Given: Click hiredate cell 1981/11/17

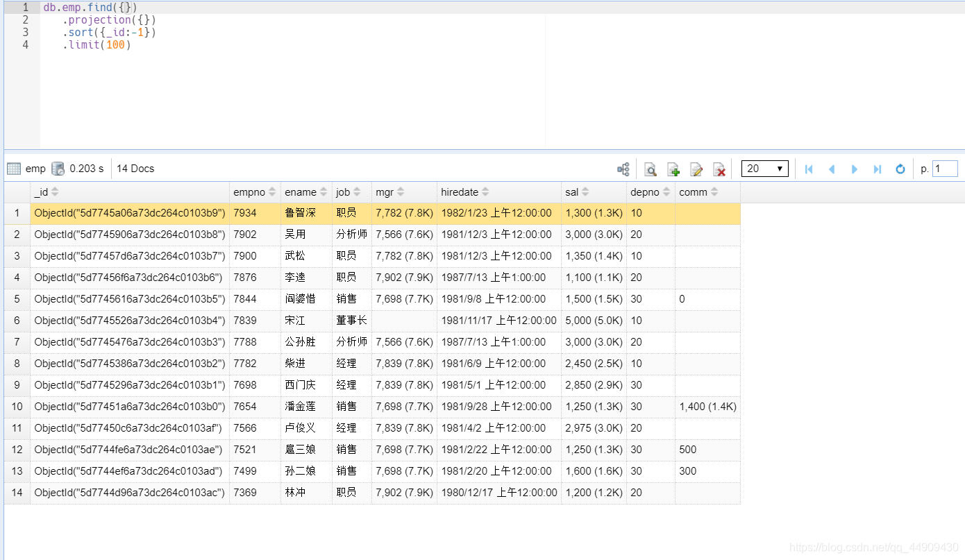Looking at the screenshot, I should tap(499, 321).
